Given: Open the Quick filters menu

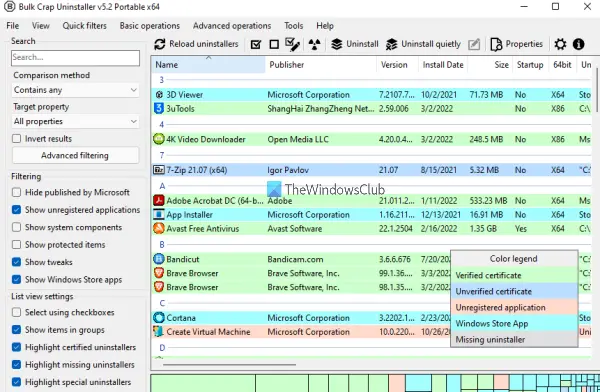Looking at the screenshot, I should 85,26.
